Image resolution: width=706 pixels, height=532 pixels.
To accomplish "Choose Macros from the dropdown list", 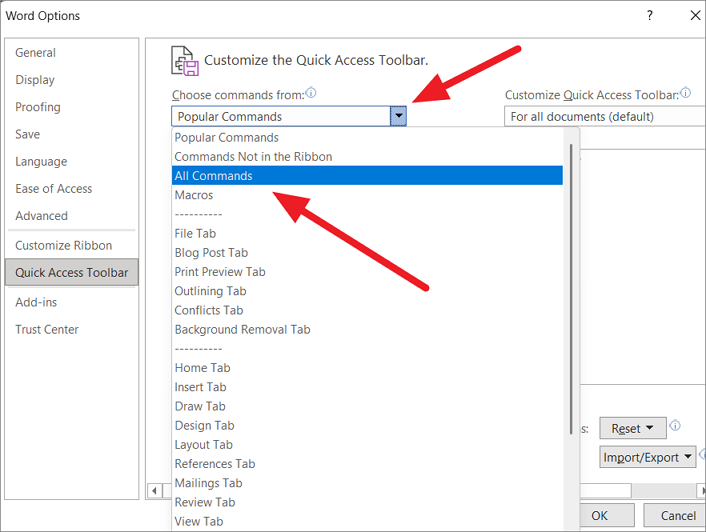I will point(367,195).
